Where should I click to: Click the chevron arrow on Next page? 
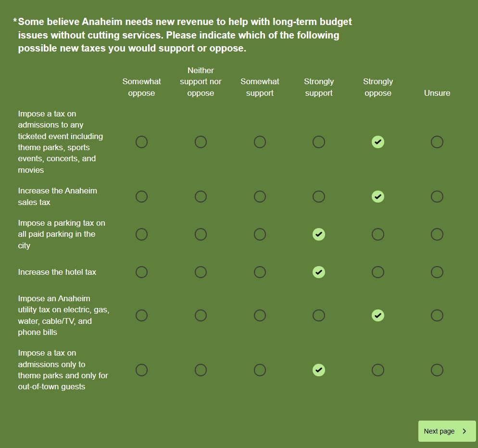[x=465, y=431]
